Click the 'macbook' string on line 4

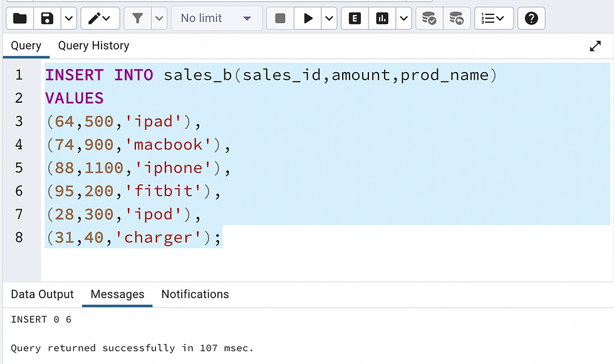tap(169, 145)
